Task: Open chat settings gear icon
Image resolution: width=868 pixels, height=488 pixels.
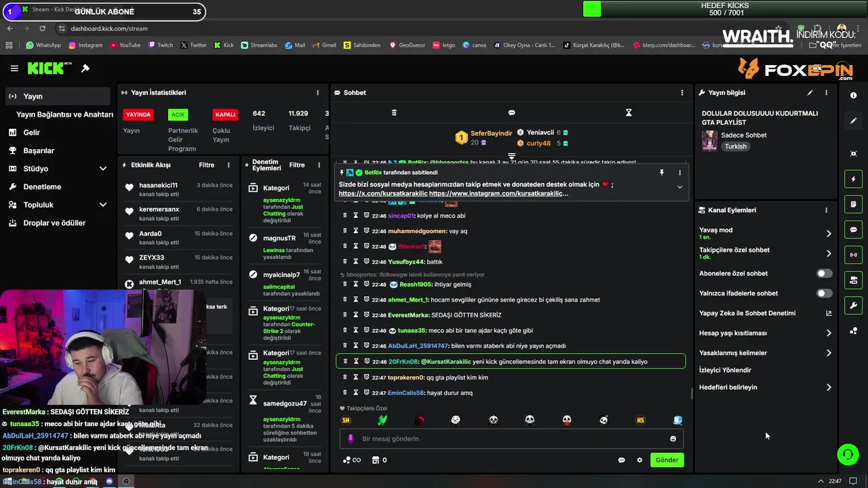Action: [x=639, y=460]
